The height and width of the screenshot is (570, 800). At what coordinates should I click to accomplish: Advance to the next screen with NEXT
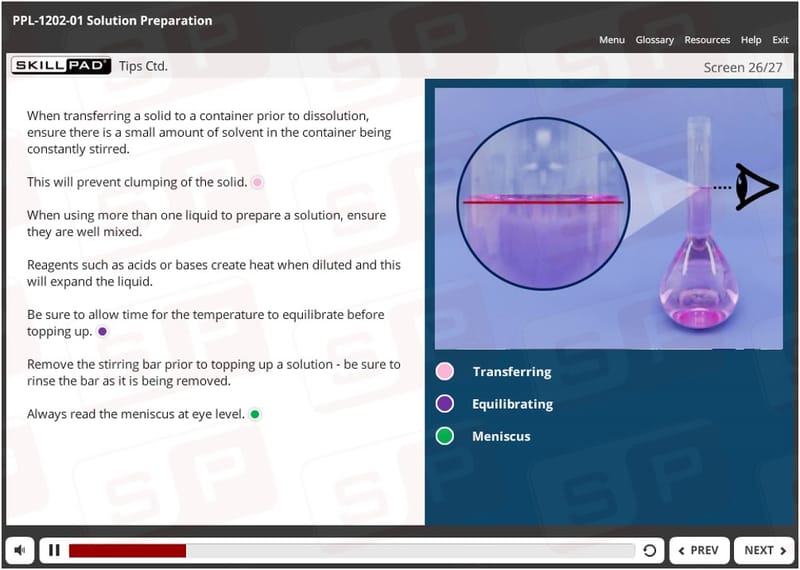[x=764, y=550]
